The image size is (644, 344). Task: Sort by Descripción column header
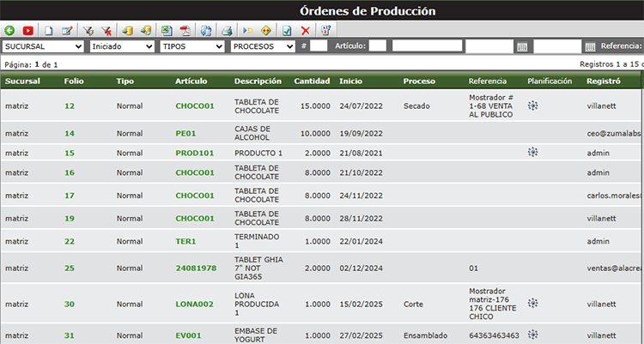tap(258, 81)
